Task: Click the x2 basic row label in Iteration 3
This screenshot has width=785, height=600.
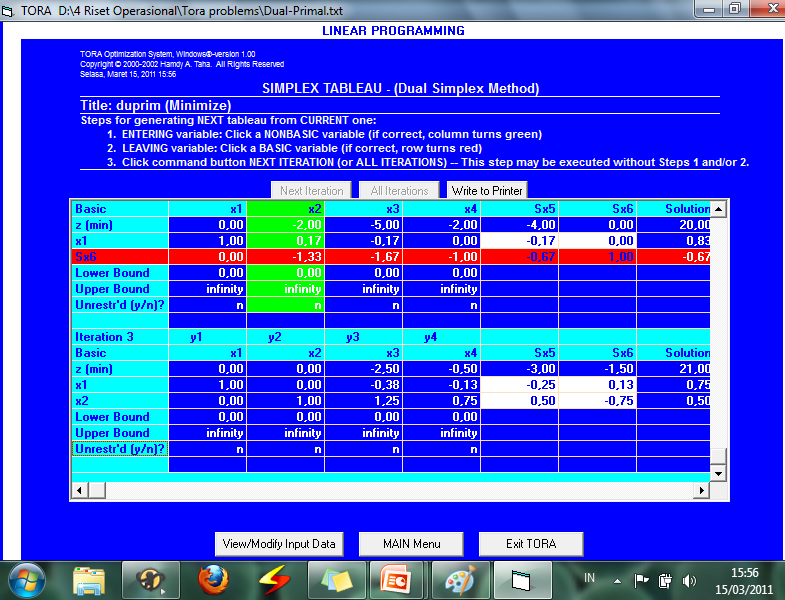Action: coord(120,401)
